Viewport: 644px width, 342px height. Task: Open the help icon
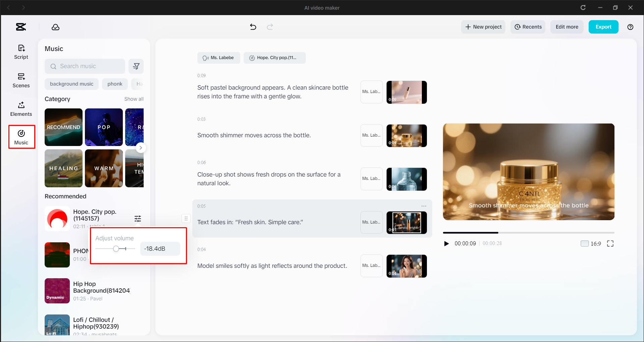(630, 27)
